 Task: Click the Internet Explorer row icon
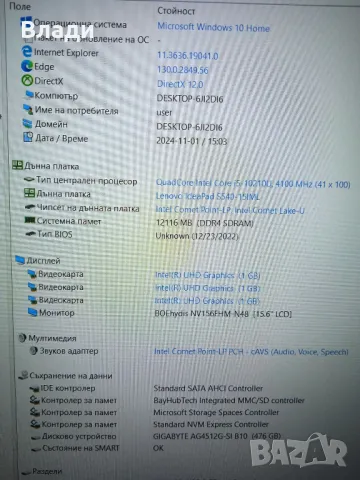click(27, 52)
